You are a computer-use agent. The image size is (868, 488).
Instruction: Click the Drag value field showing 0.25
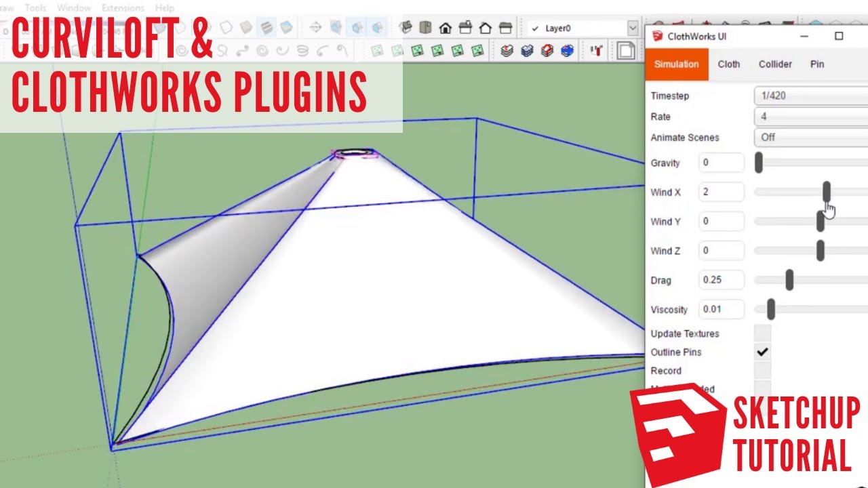722,280
